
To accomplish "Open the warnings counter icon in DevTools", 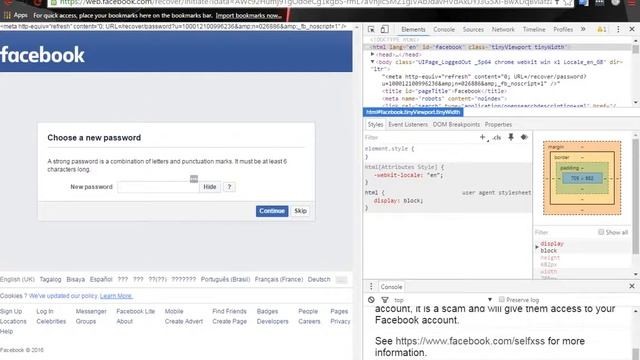I will point(602,29).
